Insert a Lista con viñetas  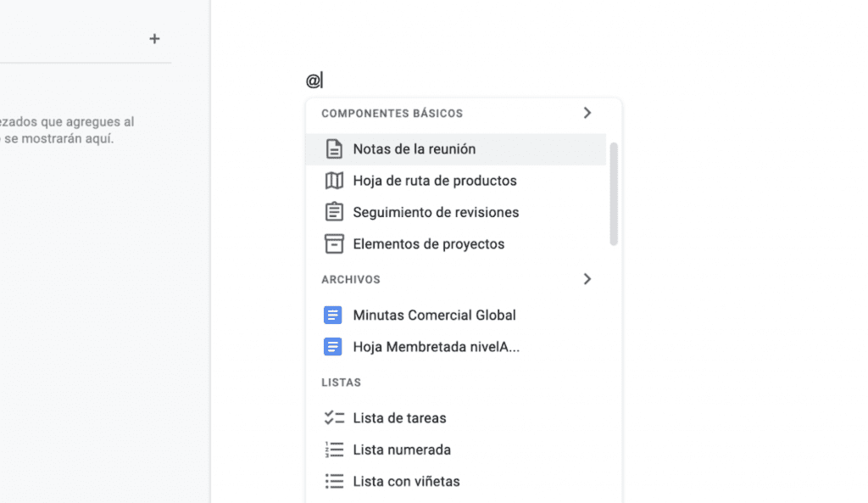(x=406, y=482)
